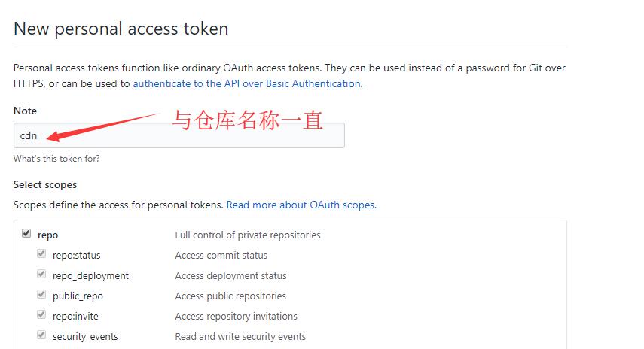Click the repo_deployment label text
Image resolution: width=644 pixels, height=349 pixels.
pos(90,276)
